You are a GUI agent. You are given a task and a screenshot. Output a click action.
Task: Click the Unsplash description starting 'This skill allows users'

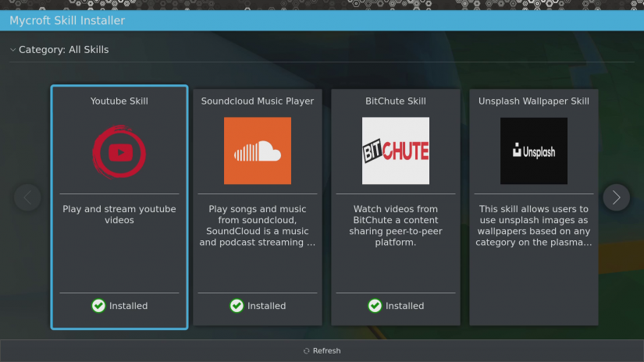(x=533, y=225)
